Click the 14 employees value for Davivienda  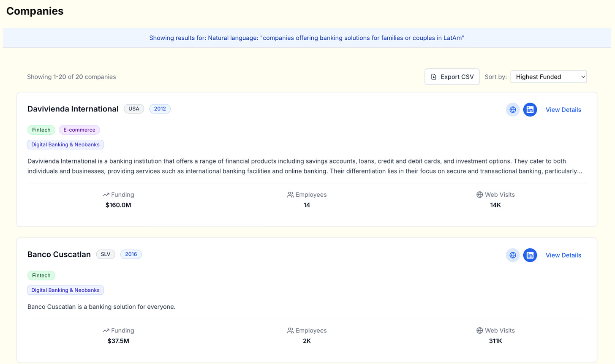click(x=307, y=205)
